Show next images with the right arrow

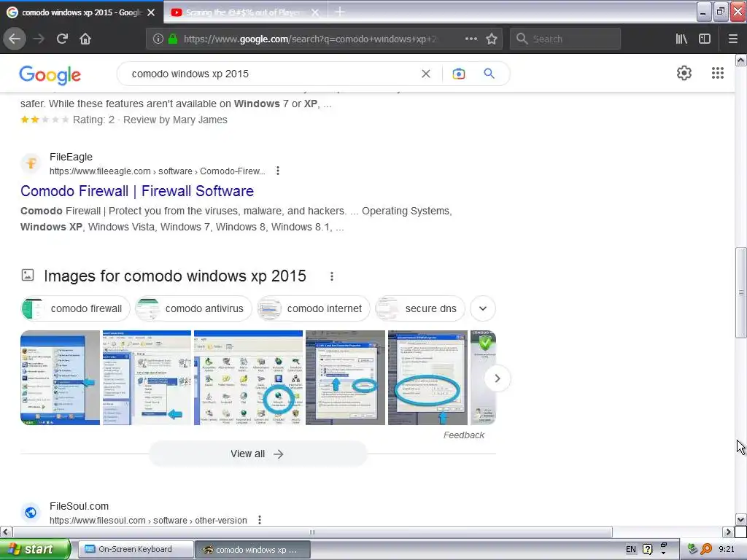[x=497, y=378]
